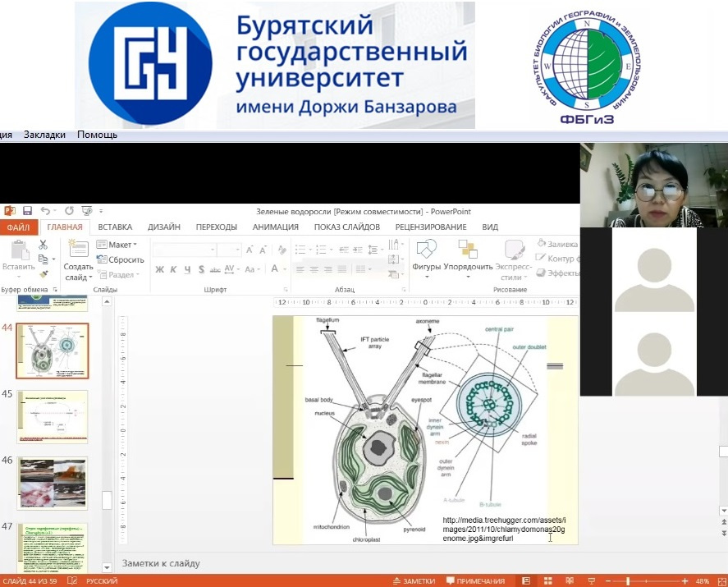Toggle bold formatting (Ж)
The height and width of the screenshot is (587, 728).
pos(160,269)
